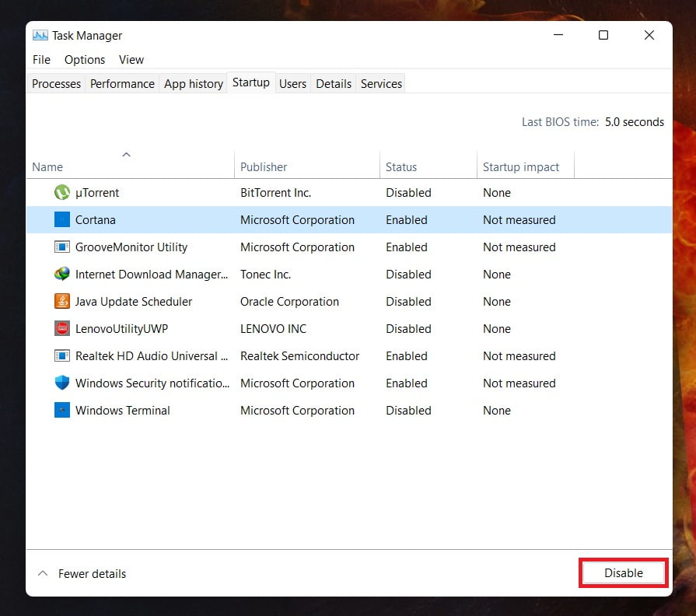Screen dimensions: 696x616
Task: Click the µTorrent icon in the list
Action: [62, 193]
